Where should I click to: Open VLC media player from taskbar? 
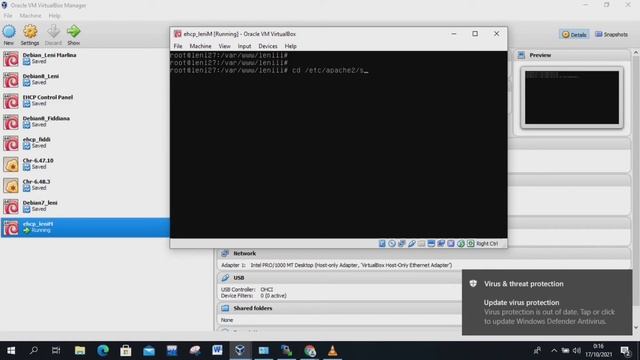[x=333, y=351]
